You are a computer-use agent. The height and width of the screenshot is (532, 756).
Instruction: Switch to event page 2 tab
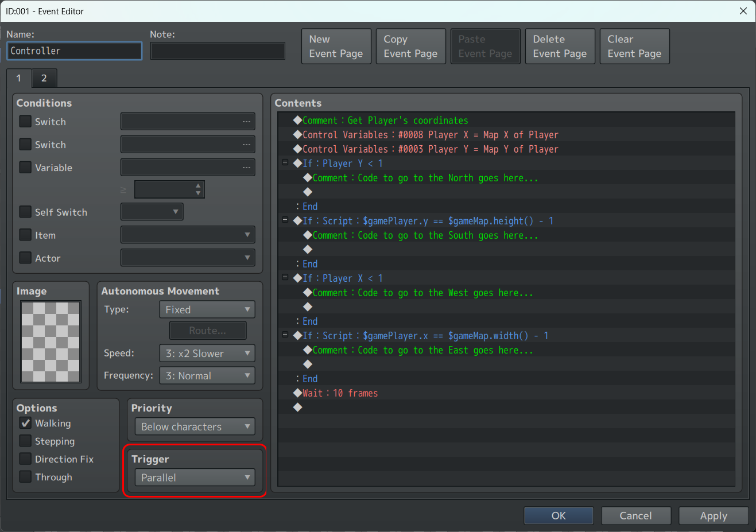[x=44, y=78]
